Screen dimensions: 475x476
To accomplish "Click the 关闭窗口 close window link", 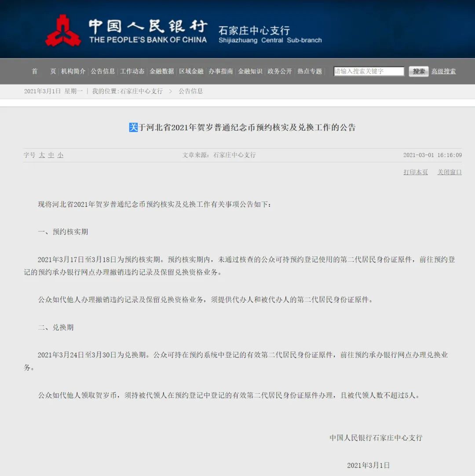I will (449, 172).
